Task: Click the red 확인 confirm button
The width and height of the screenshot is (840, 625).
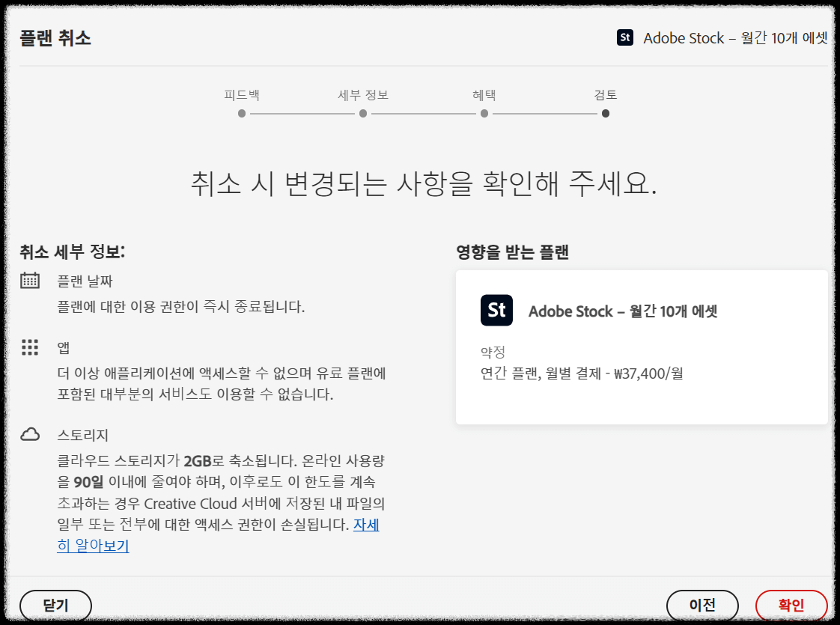Action: tap(791, 606)
